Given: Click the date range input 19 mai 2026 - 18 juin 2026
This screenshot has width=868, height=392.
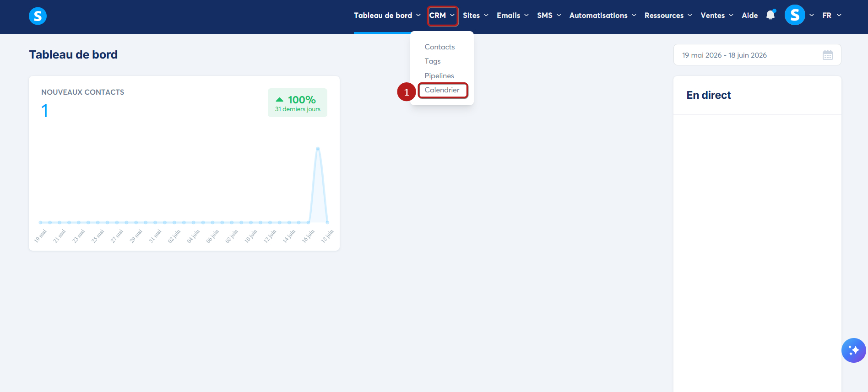Looking at the screenshot, I should pyautogui.click(x=757, y=55).
